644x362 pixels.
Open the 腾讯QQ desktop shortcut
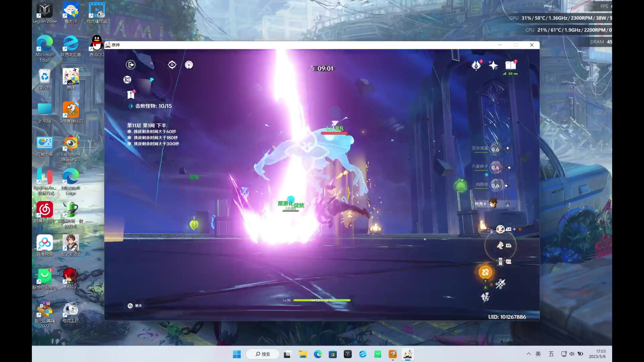[x=97, y=46]
